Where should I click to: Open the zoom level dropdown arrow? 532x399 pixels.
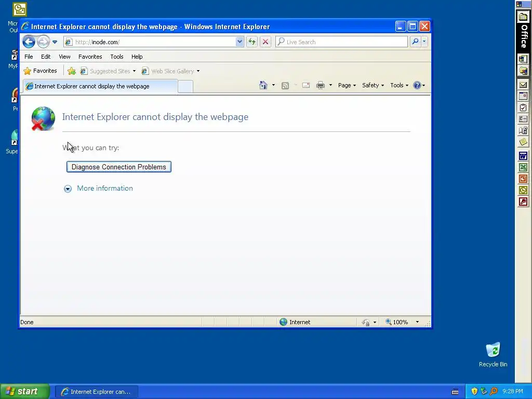click(x=417, y=322)
